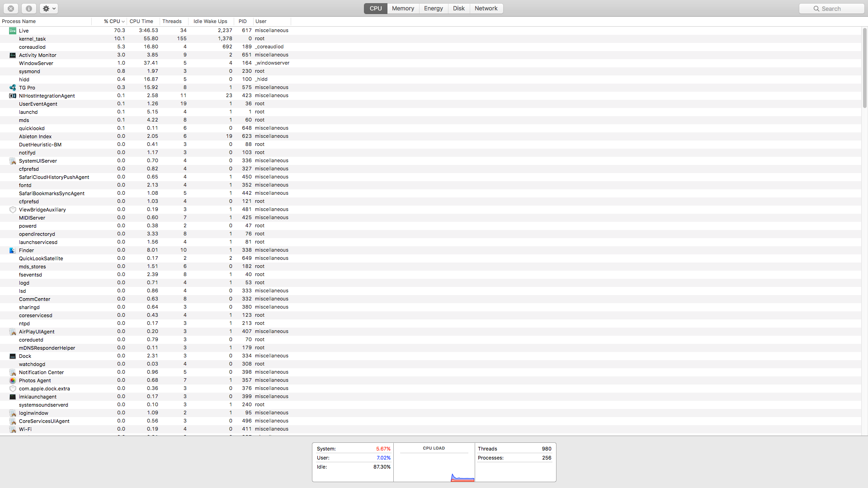Sort by the Process Name column header
The image size is (868, 488).
coord(46,21)
